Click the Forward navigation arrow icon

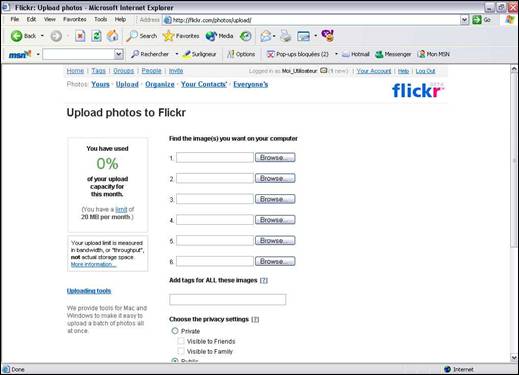tap(56, 36)
